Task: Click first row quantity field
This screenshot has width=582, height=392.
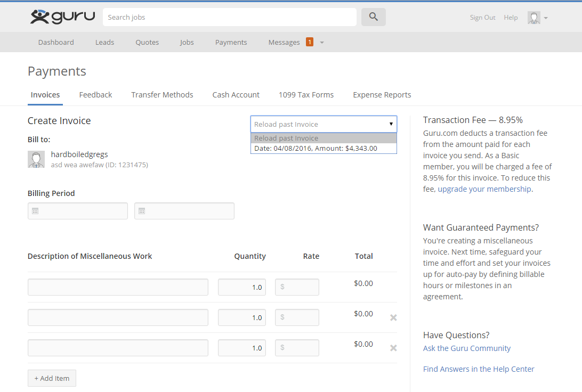Action: coord(242,287)
